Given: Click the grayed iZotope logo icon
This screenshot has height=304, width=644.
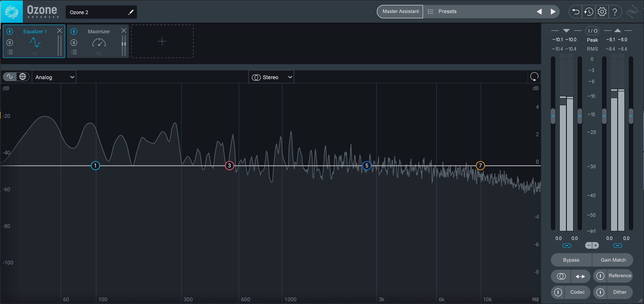Looking at the screenshot, I should pyautogui.click(x=632, y=12).
